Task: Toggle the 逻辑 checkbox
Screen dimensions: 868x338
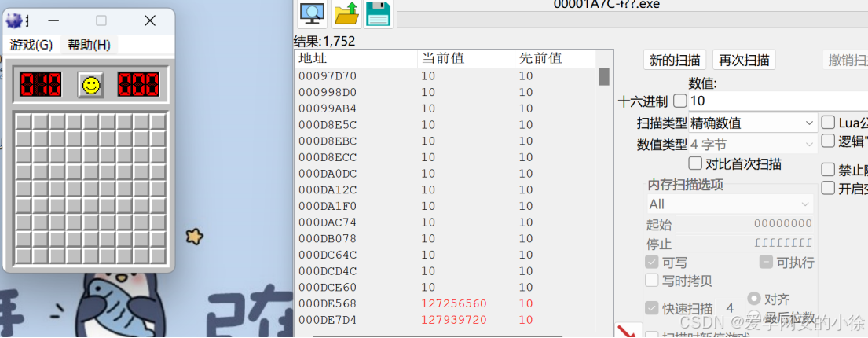Action: tap(828, 141)
